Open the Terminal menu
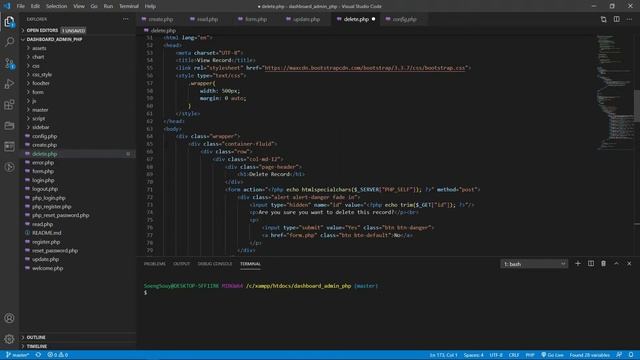 coord(129,6)
